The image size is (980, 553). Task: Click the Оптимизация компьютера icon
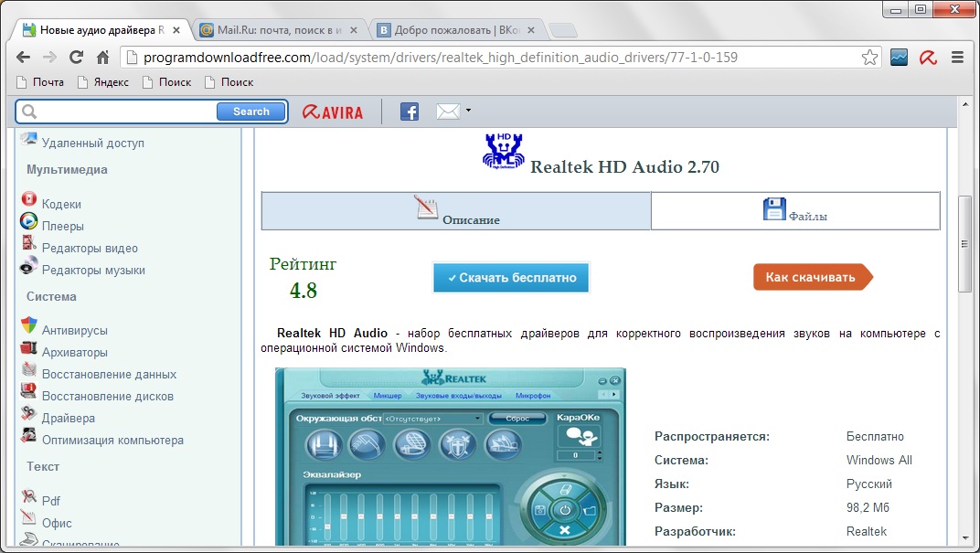click(x=28, y=435)
